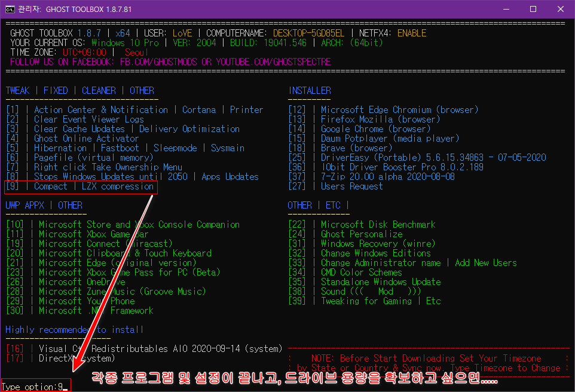Screen dimensions: 575x392
Task: Click the 'OTHER | ETC |' heading
Action: 318,205
